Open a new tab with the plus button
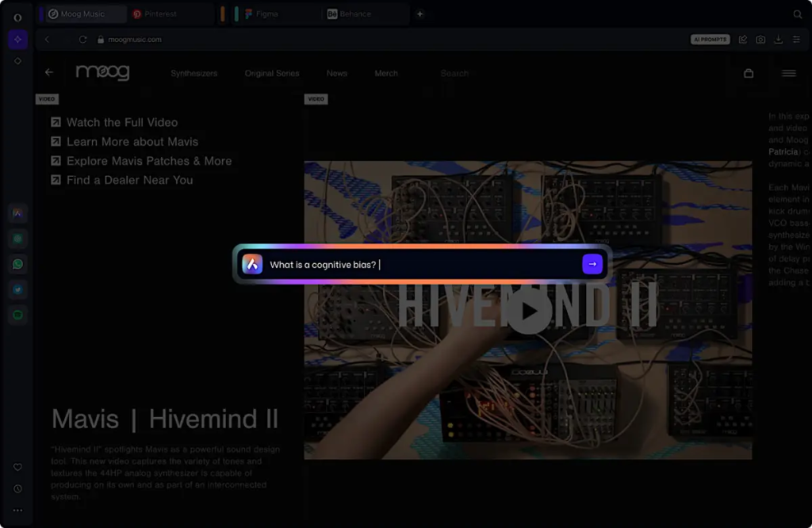This screenshot has height=528, width=812. pyautogui.click(x=420, y=14)
